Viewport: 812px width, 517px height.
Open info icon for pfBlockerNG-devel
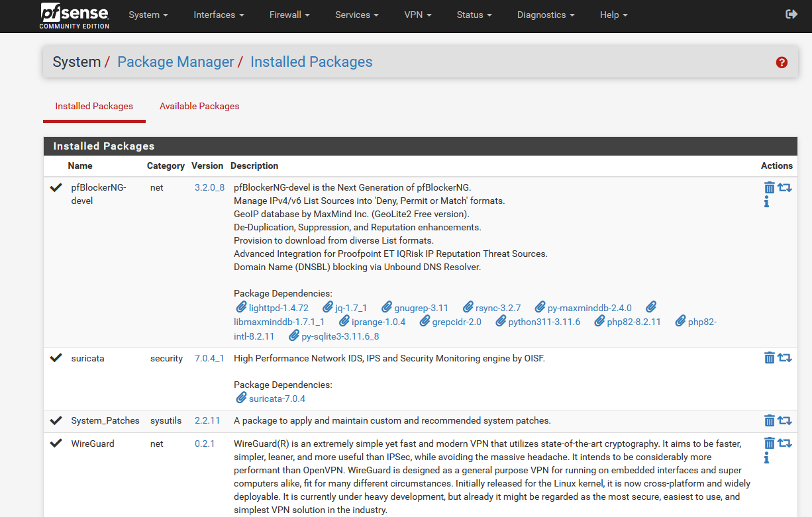766,203
